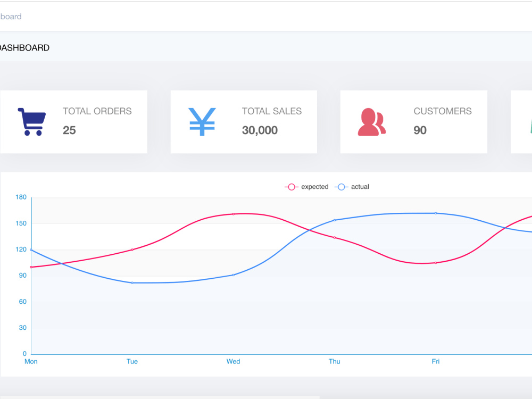Click the breadcrumb text ending in 'board'
532x399 pixels.
pyautogui.click(x=11, y=16)
